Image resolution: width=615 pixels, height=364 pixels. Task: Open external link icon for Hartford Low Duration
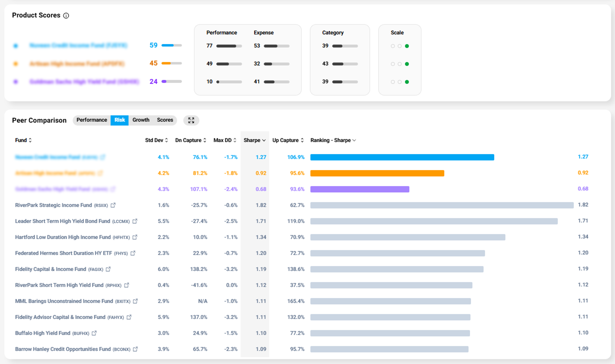135,237
